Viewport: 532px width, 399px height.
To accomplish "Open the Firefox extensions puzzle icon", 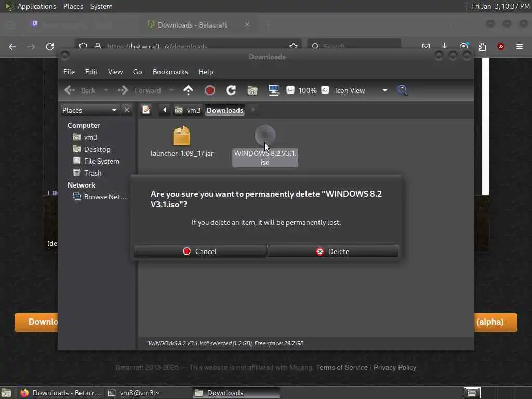I will (x=482, y=46).
